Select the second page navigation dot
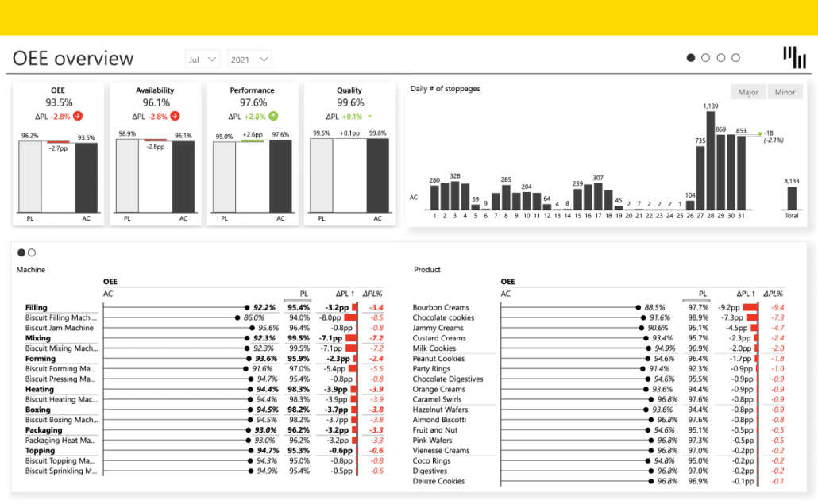818x504 pixels. tap(706, 58)
